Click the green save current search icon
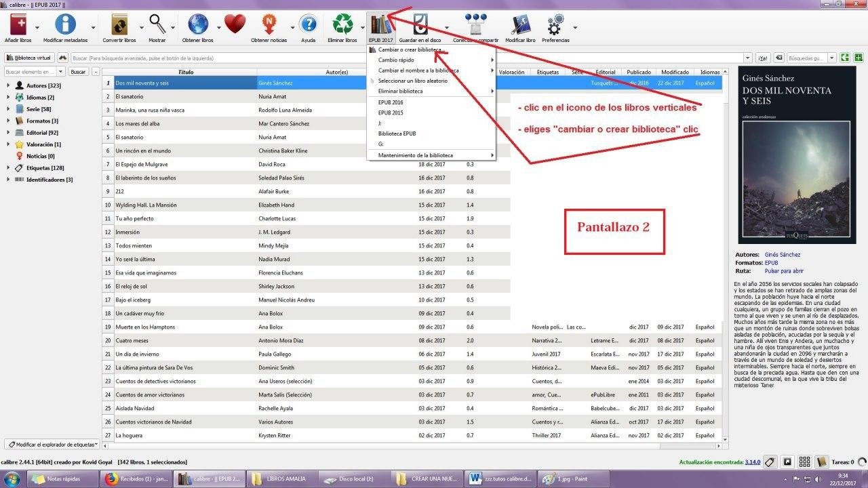Image resolution: width=868 pixels, height=488 pixels. [857, 58]
